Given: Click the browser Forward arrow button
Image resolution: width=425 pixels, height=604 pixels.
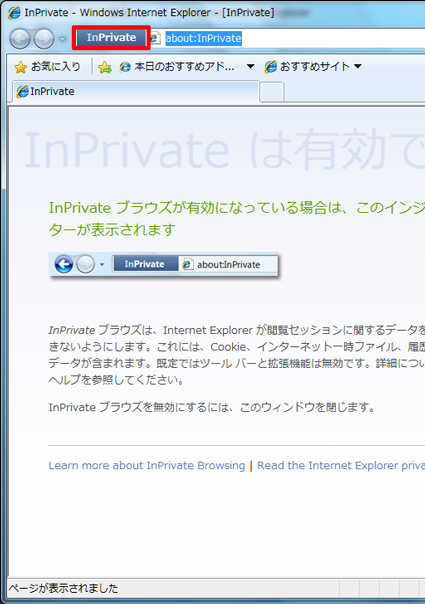Looking at the screenshot, I should tap(44, 39).
